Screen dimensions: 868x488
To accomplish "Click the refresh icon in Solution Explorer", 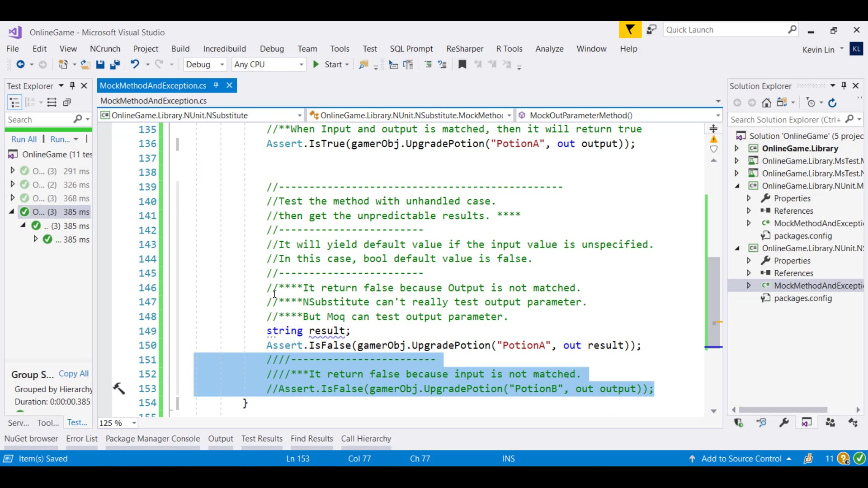I will click(x=832, y=103).
